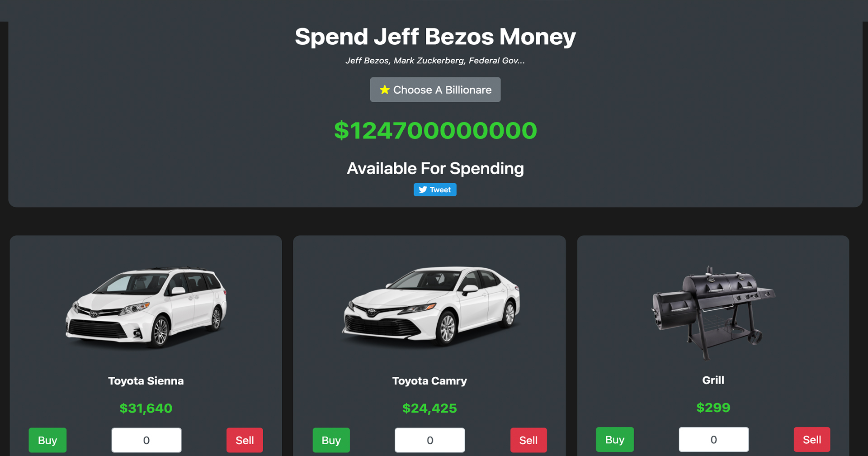Click the $124700000000 balance amount
The height and width of the screenshot is (456, 868).
coord(435,130)
